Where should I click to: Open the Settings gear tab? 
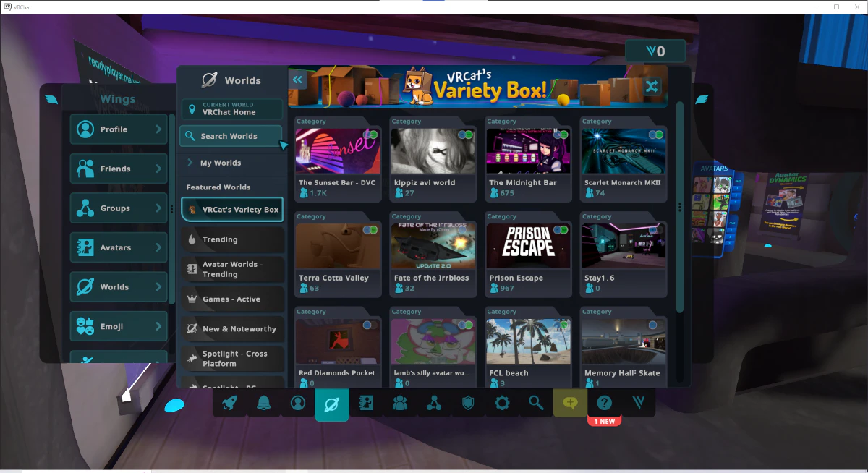click(502, 404)
